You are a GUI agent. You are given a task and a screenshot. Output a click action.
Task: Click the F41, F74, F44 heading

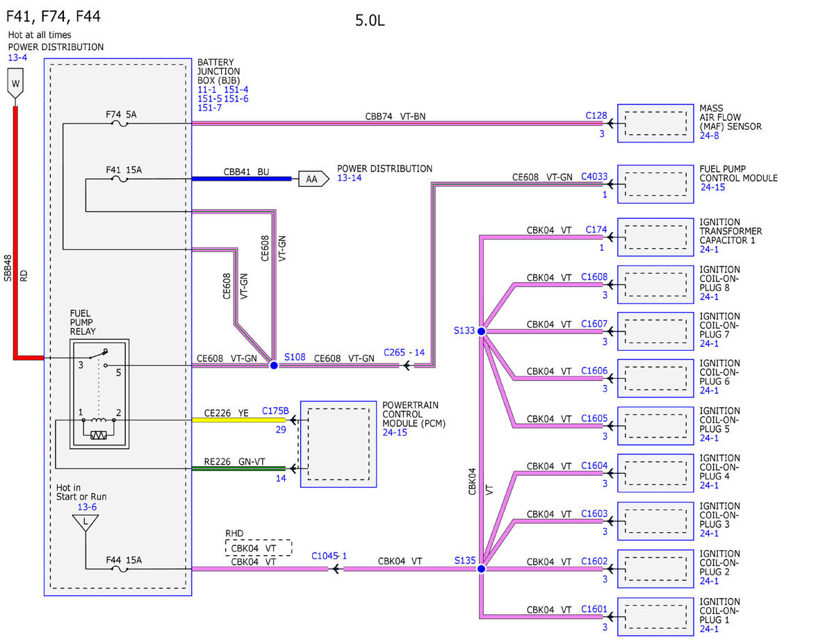pyautogui.click(x=54, y=16)
